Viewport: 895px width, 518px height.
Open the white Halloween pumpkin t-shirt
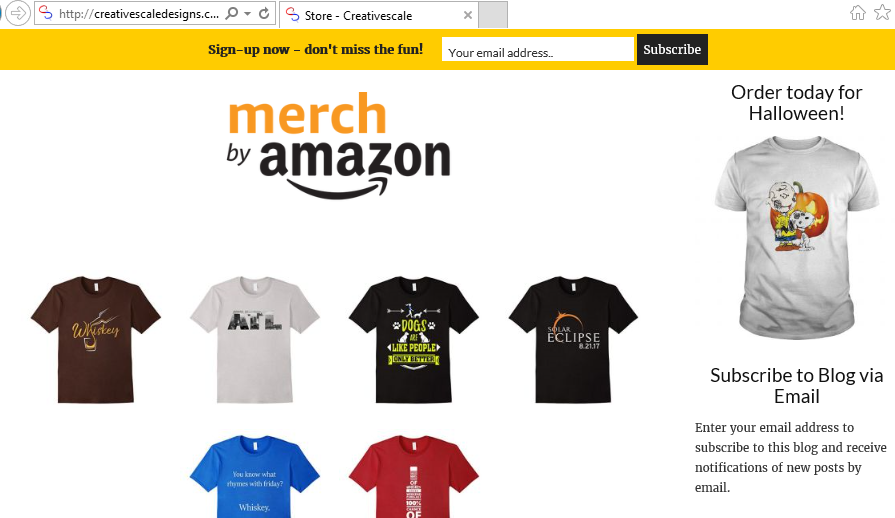797,237
